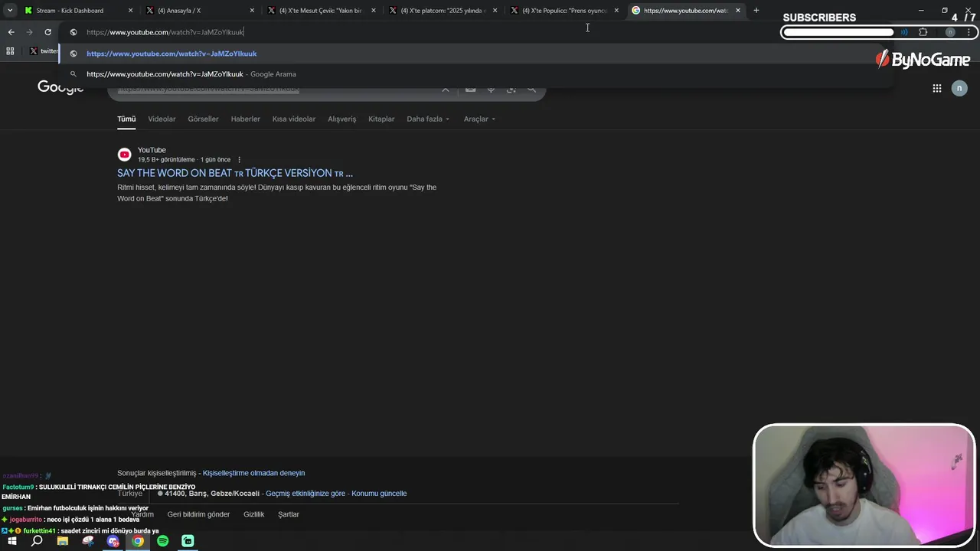Open the twitter bookmark
980x551 pixels.
[x=44, y=51]
